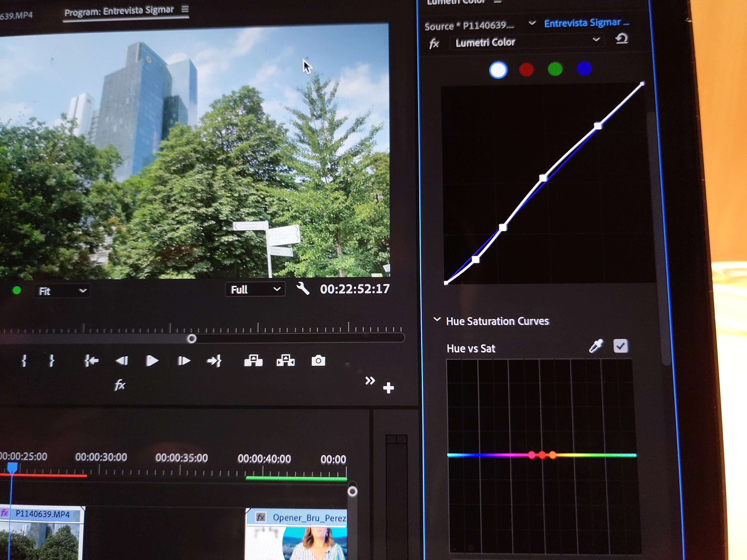747x560 pixels.
Task: Select the white luma curve channel
Action: 498,70
